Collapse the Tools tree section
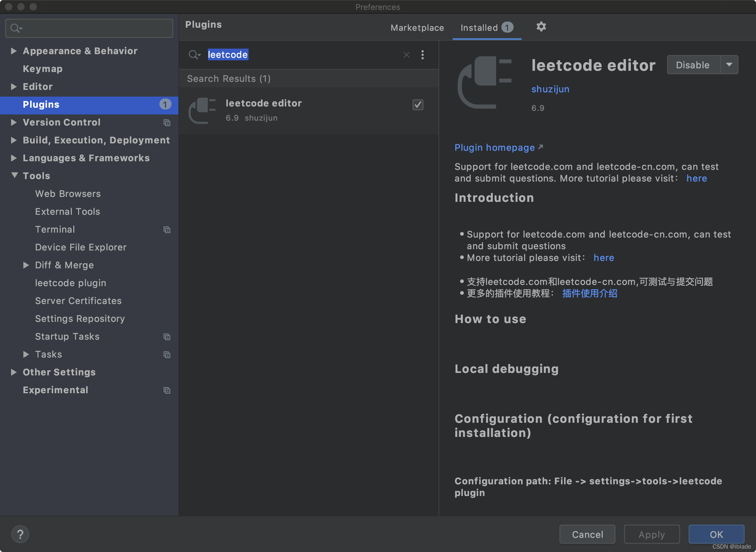This screenshot has width=756, height=552. [x=14, y=175]
